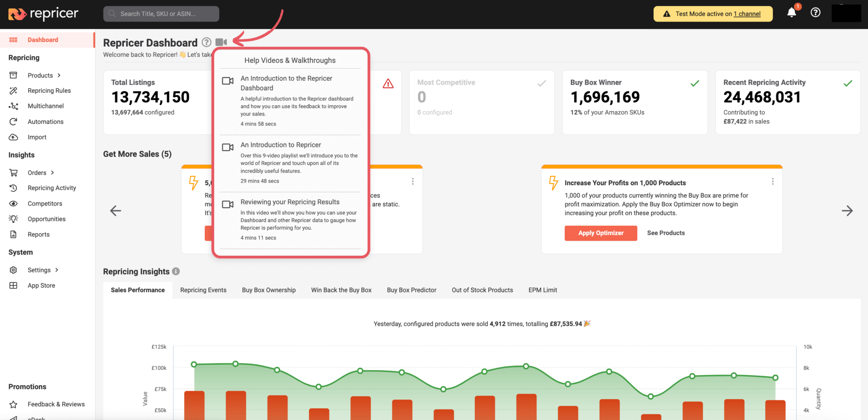This screenshot has height=420, width=868.
Task: Click the help icon beside Repricer Dashboard title
Action: [206, 42]
